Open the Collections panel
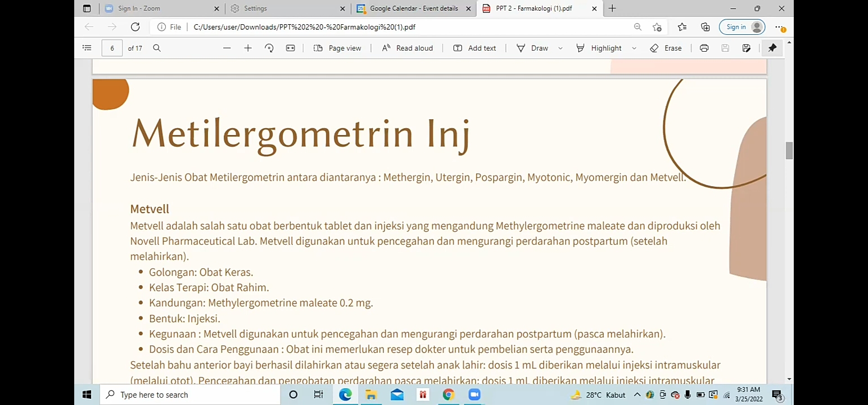 [x=706, y=27]
